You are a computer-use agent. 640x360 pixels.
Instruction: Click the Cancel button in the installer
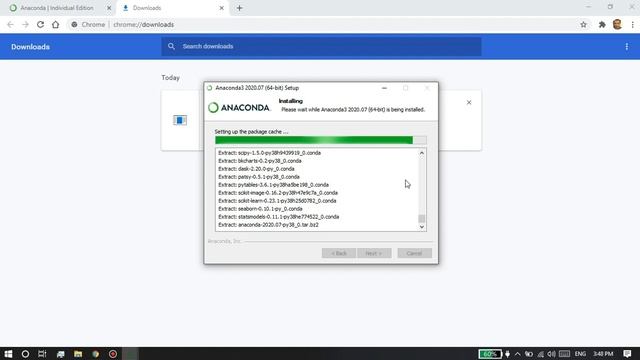(x=414, y=253)
